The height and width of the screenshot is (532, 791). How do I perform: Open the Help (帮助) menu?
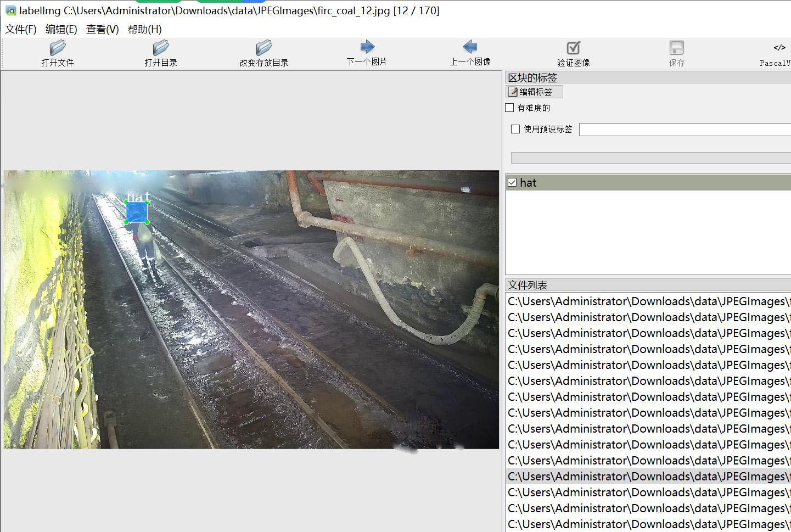coord(144,29)
